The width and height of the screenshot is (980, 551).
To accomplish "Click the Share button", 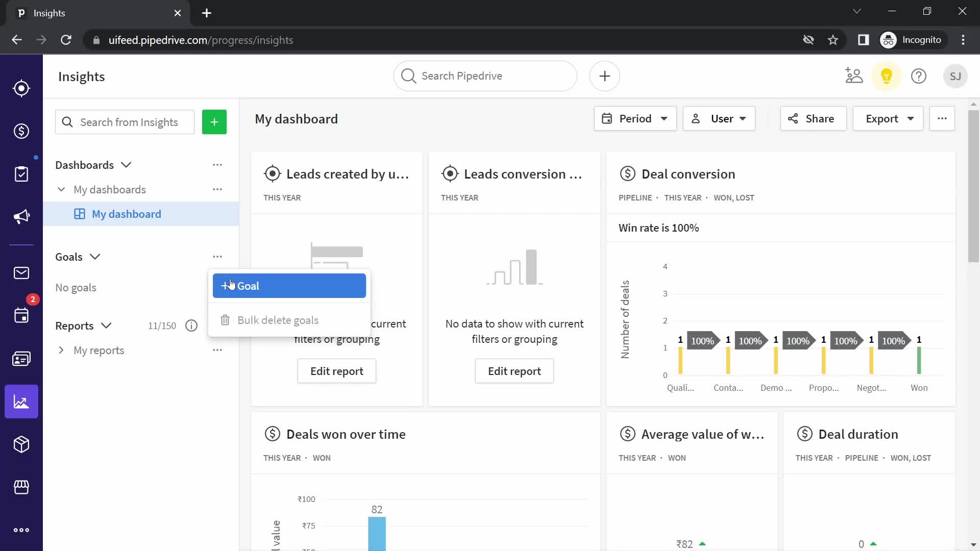I will [813, 118].
